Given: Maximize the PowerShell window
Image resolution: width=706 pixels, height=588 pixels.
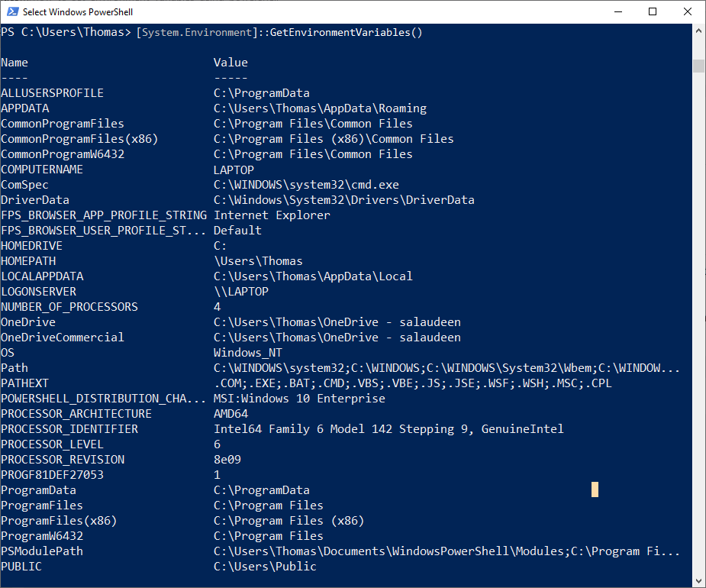Looking at the screenshot, I should (653, 11).
